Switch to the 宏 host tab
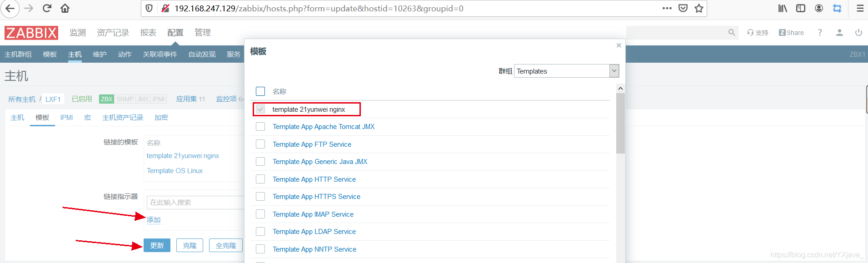 pyautogui.click(x=87, y=118)
